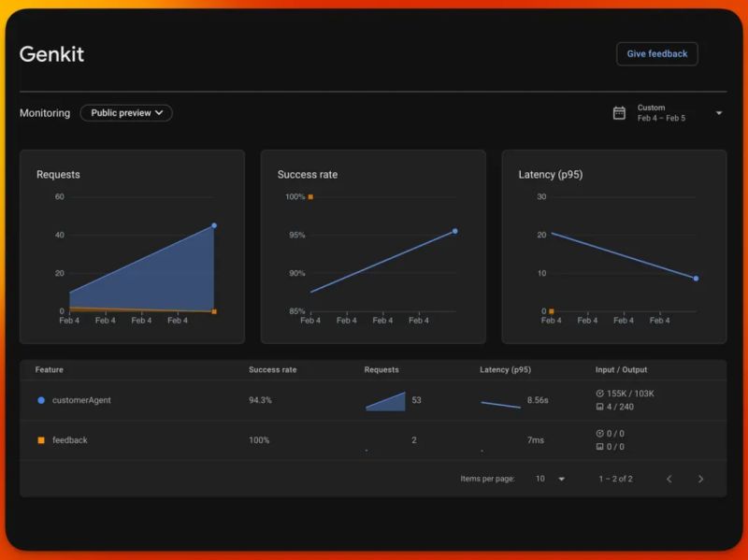Screen dimensions: 748x560
Task: Click the 4 / 240 image count value
Action: click(x=620, y=407)
